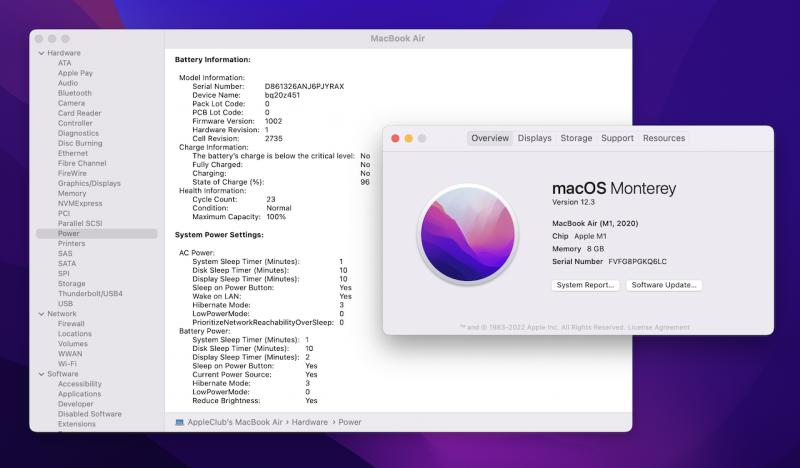Image resolution: width=800 pixels, height=468 pixels.
Task: Click the Cycle Count value 23
Action: (270, 200)
